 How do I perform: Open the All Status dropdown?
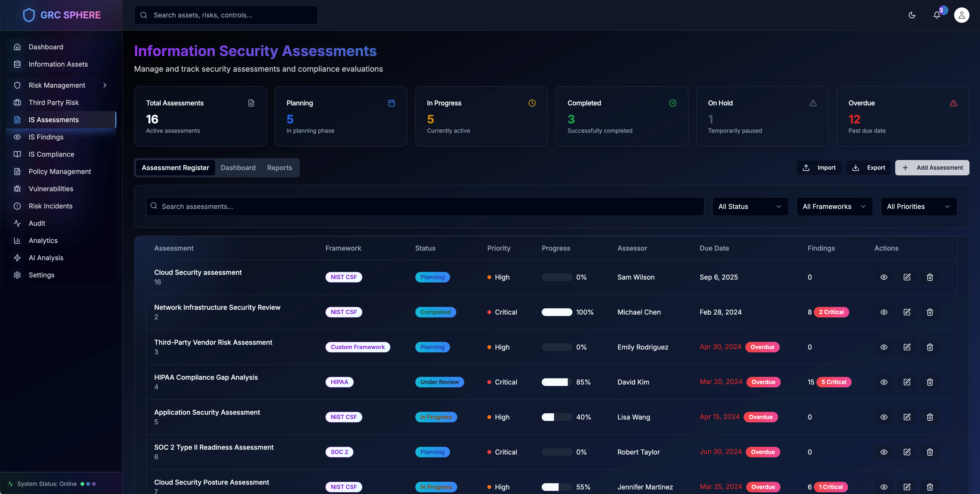(x=750, y=206)
